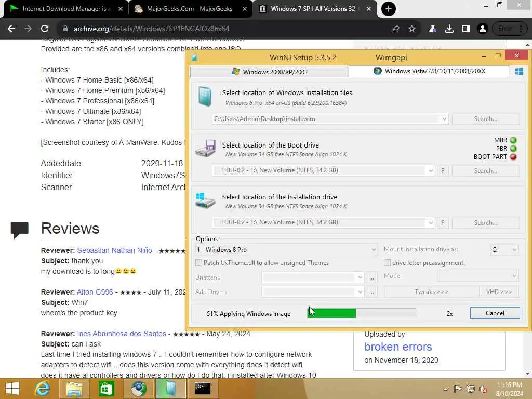
Task: Expand the Unattend dropdown
Action: (360, 277)
